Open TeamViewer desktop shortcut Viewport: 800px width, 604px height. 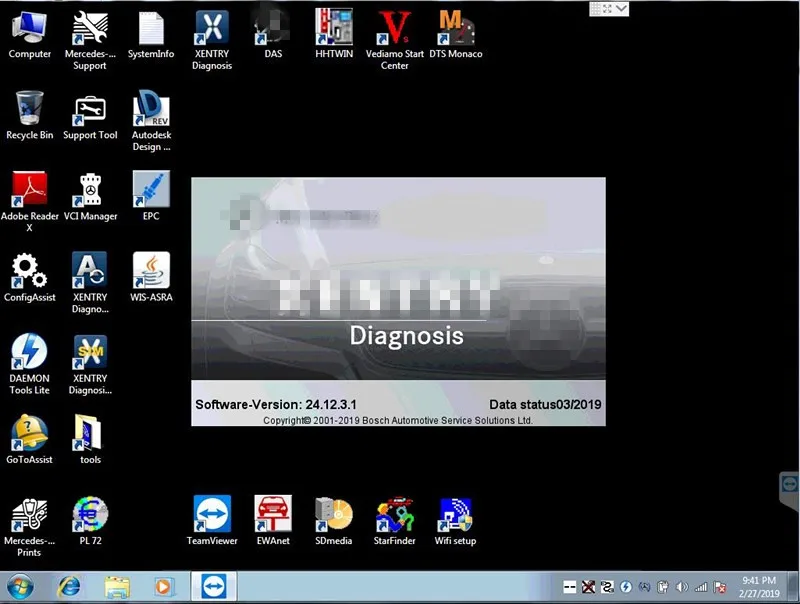212,520
